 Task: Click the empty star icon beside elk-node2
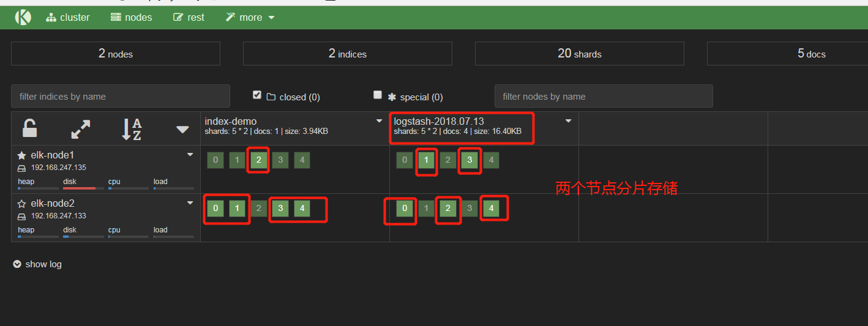[21, 204]
